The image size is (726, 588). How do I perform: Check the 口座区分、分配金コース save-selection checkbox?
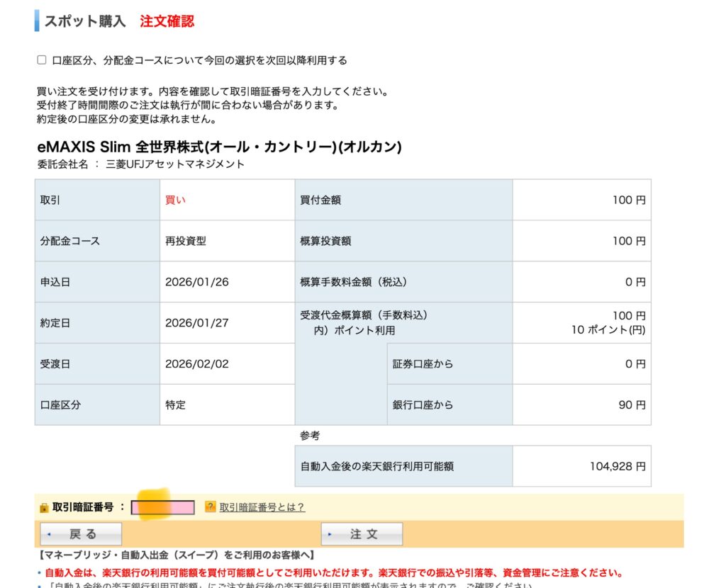coord(42,60)
